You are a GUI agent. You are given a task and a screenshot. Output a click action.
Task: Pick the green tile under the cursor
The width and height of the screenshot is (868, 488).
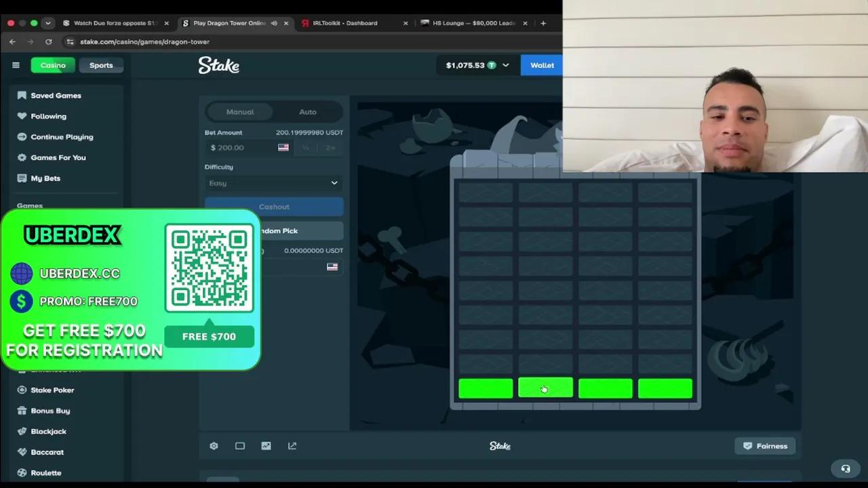(x=545, y=388)
